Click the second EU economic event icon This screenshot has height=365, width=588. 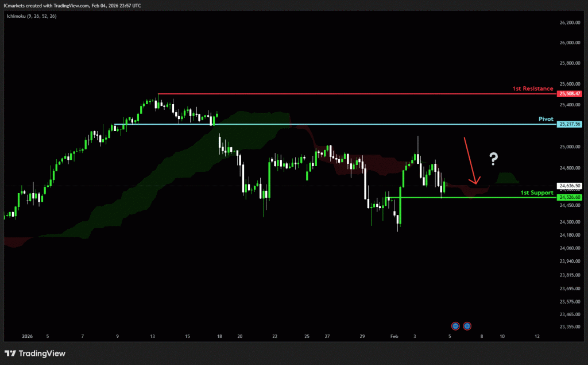[x=467, y=326]
